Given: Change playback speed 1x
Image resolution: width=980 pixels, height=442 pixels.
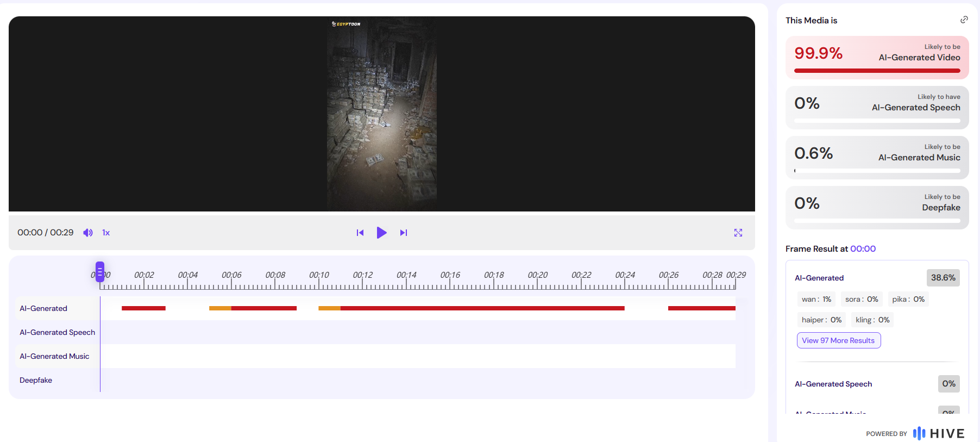Looking at the screenshot, I should click(106, 233).
